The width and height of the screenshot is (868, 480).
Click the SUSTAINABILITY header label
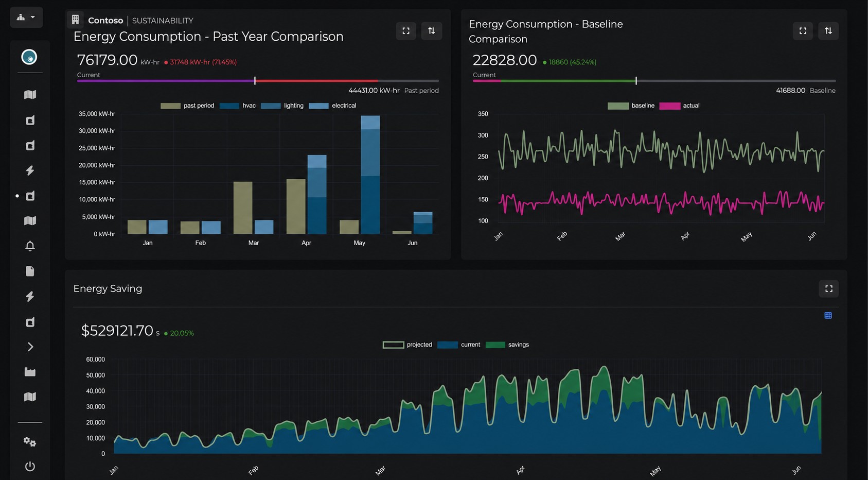(163, 21)
